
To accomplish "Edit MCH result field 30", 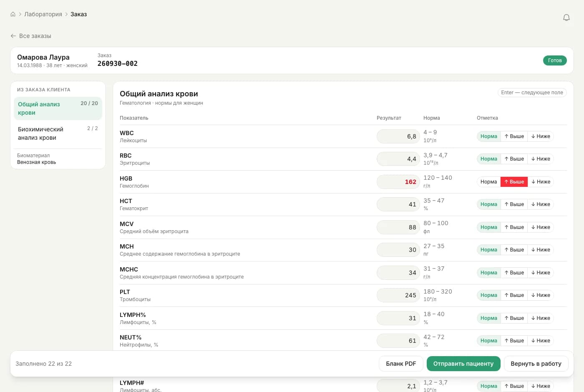I will pos(398,250).
